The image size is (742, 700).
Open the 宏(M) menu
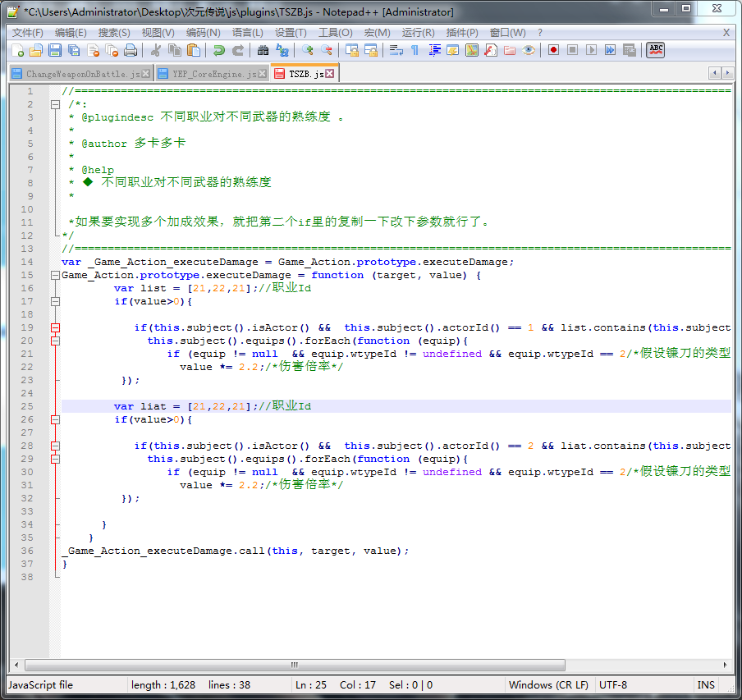click(377, 33)
